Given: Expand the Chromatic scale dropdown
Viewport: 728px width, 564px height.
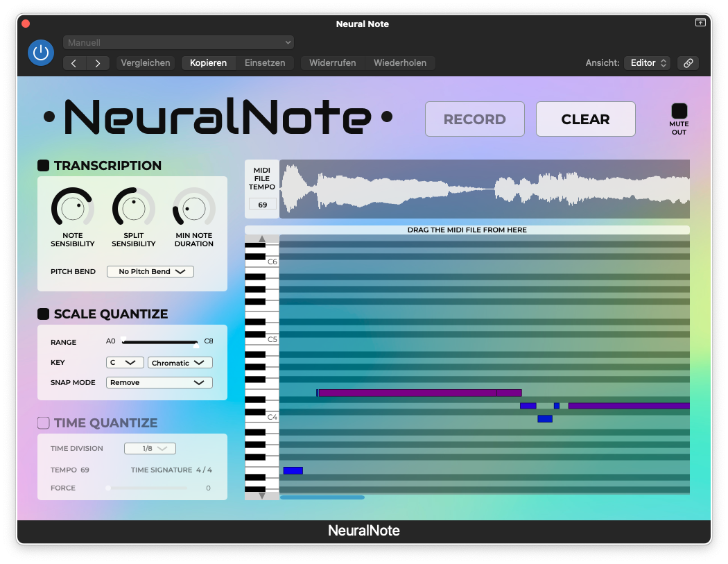Looking at the screenshot, I should pos(180,363).
